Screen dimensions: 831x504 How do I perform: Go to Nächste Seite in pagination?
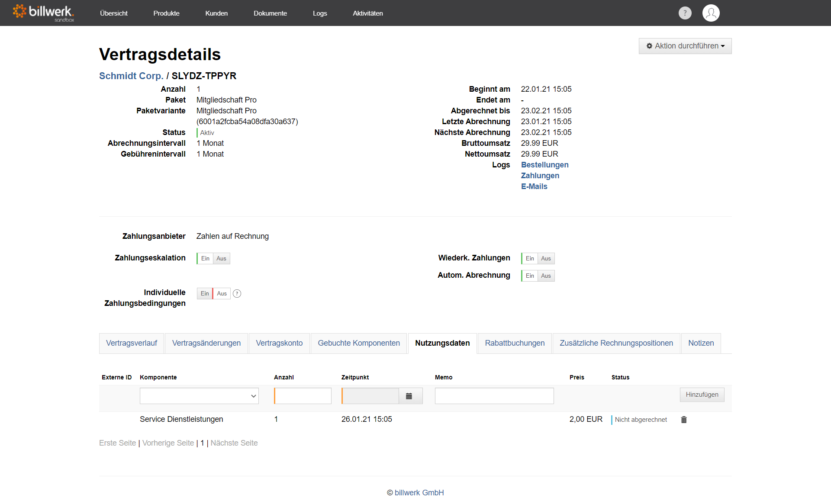pyautogui.click(x=234, y=443)
